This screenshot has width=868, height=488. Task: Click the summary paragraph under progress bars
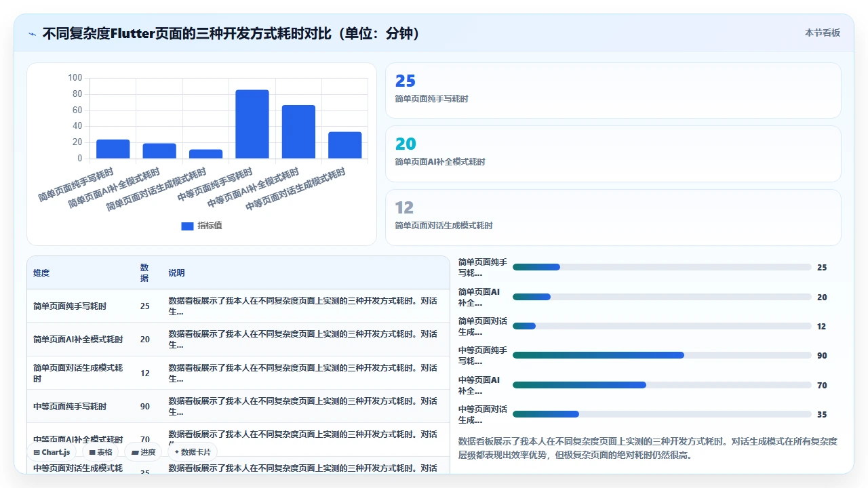coord(648,448)
